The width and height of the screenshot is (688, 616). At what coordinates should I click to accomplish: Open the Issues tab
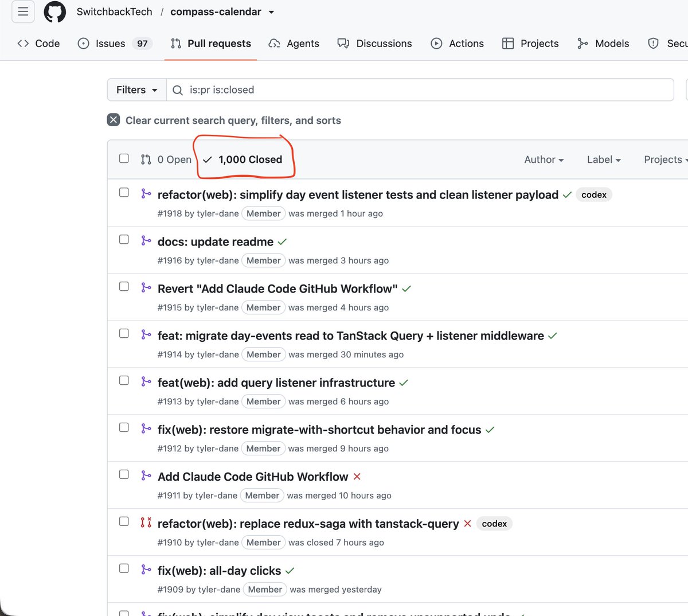[115, 44]
